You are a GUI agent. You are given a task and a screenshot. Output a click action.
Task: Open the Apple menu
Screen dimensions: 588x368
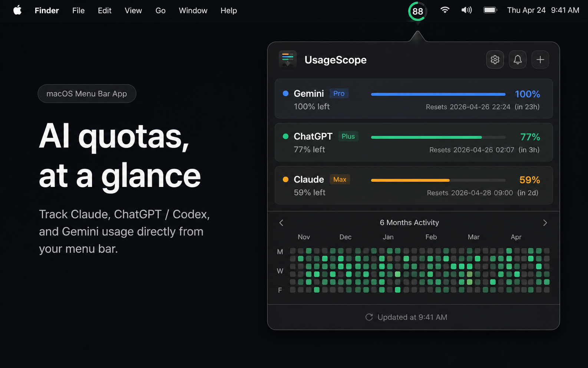17,10
